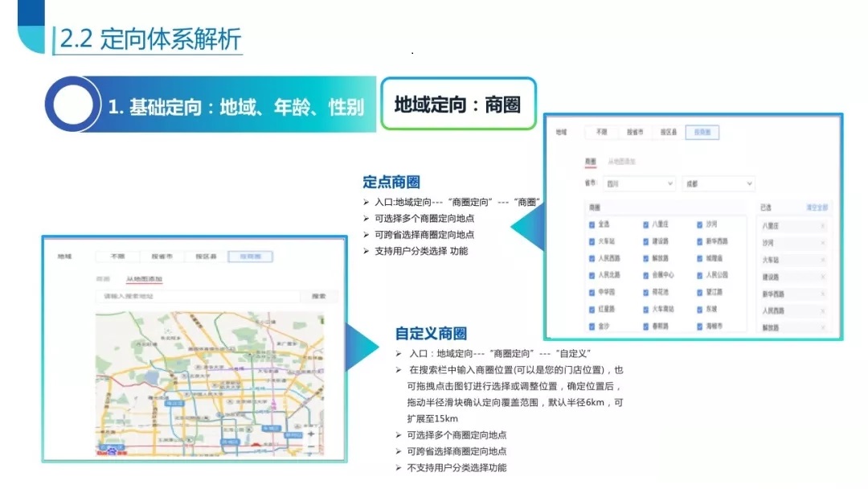The height and width of the screenshot is (489, 868).
Task: Toggle the 全选 select-all checkbox
Action: pos(592,224)
